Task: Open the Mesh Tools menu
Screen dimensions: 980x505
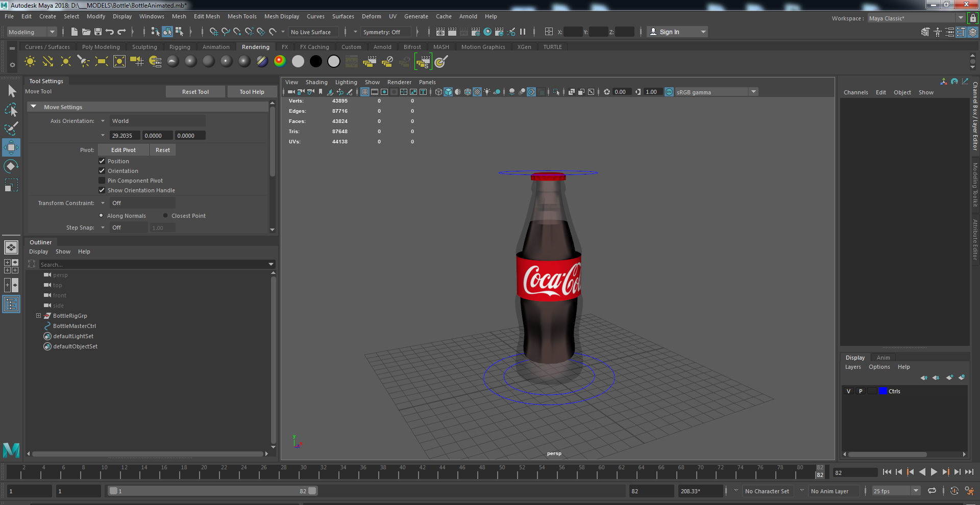Action: coord(242,16)
